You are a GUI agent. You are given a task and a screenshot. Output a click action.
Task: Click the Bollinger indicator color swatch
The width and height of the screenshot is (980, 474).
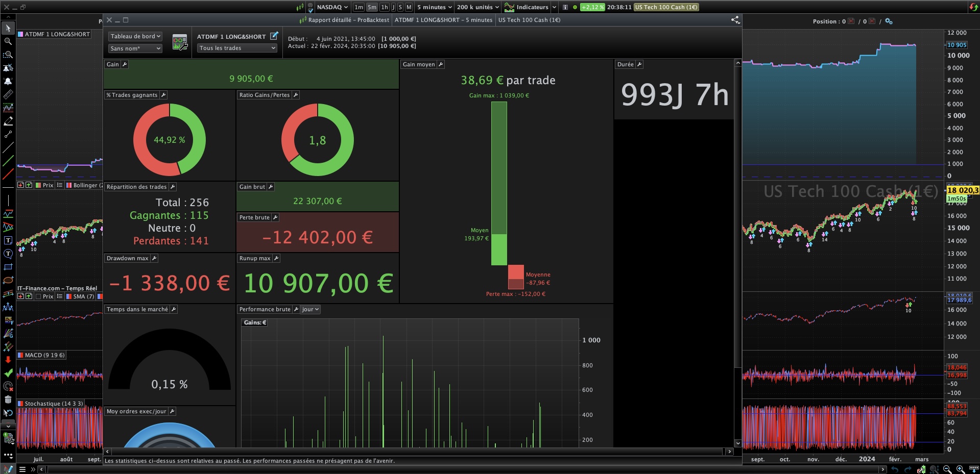coord(69,185)
